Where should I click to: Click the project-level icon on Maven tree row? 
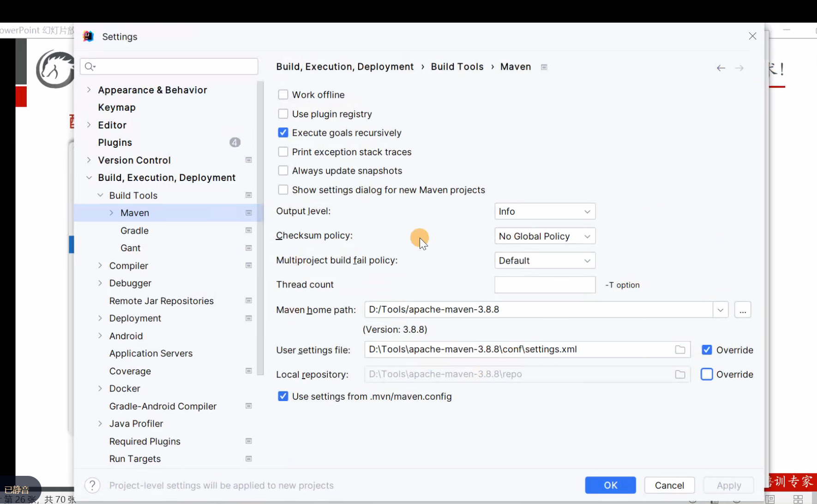pos(249,213)
